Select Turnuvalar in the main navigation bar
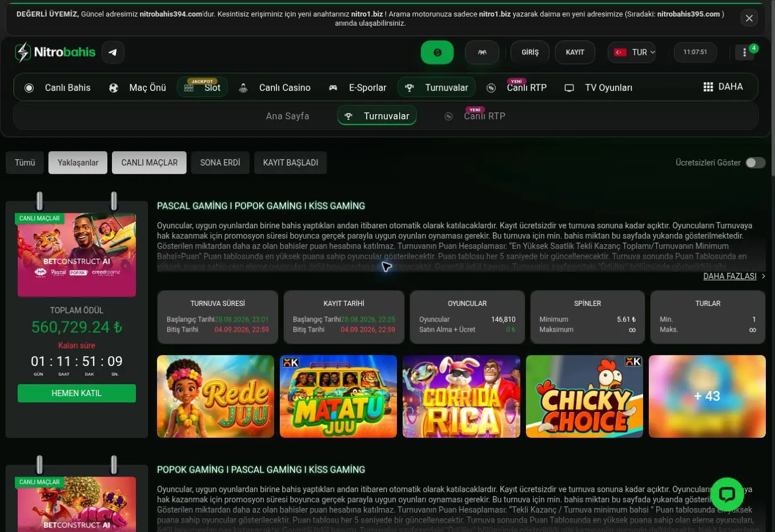This screenshot has width=775, height=532. click(437, 87)
